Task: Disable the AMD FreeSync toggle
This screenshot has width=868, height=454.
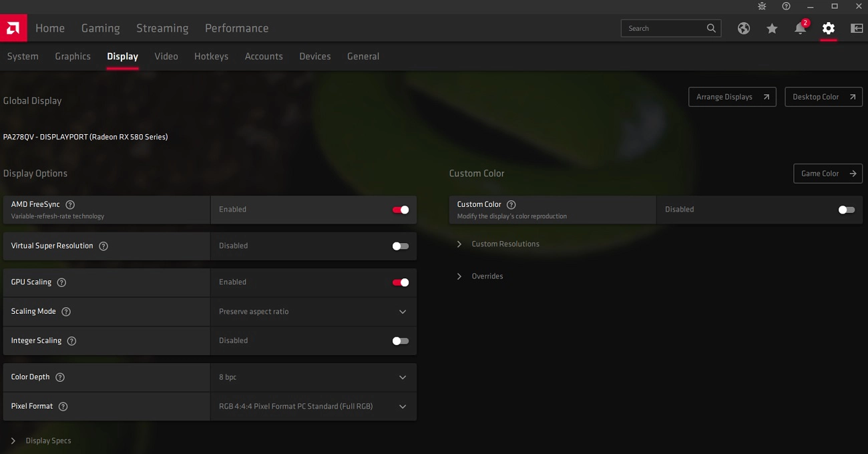Action: (401, 210)
